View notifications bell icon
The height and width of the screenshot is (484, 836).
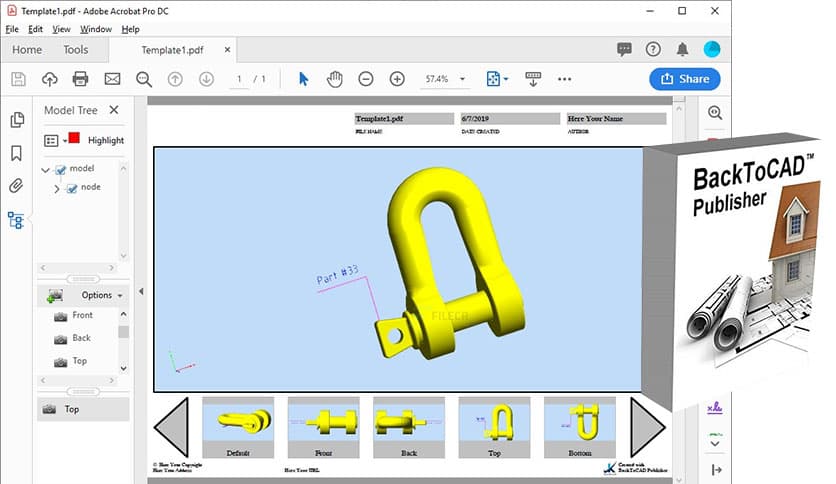coord(682,50)
